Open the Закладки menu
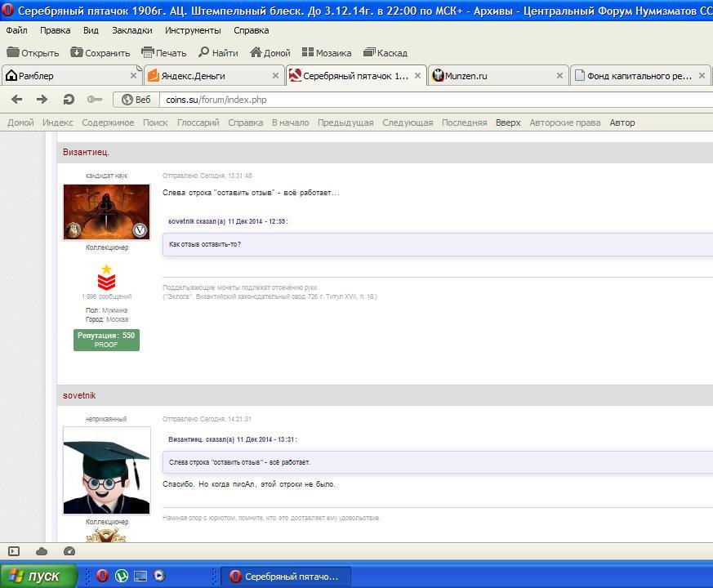 [131, 30]
